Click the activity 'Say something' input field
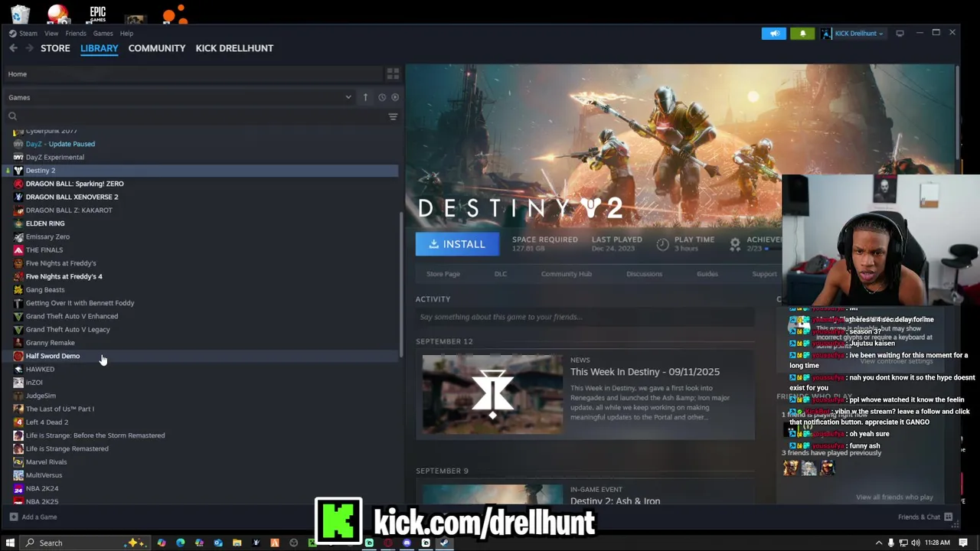Viewport: 980px width, 551px height. coord(585,317)
